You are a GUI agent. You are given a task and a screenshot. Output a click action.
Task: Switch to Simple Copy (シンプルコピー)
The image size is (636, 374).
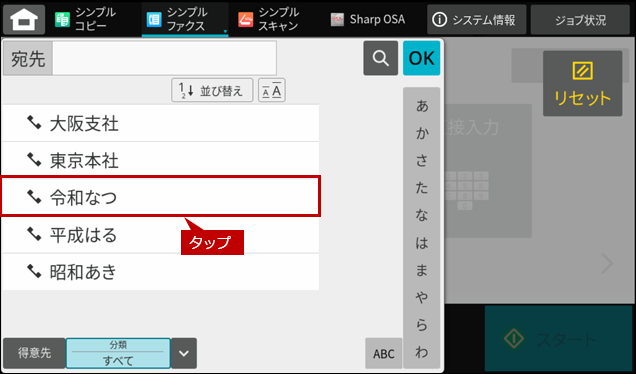coord(87,19)
